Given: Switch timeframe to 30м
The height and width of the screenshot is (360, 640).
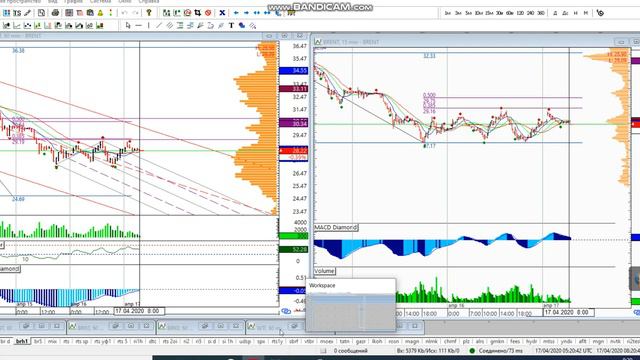Looking at the screenshot, I should (499, 13).
